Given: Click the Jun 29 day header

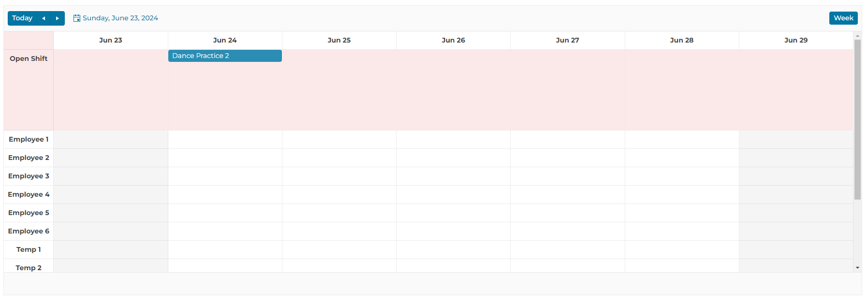Looking at the screenshot, I should pyautogui.click(x=795, y=40).
